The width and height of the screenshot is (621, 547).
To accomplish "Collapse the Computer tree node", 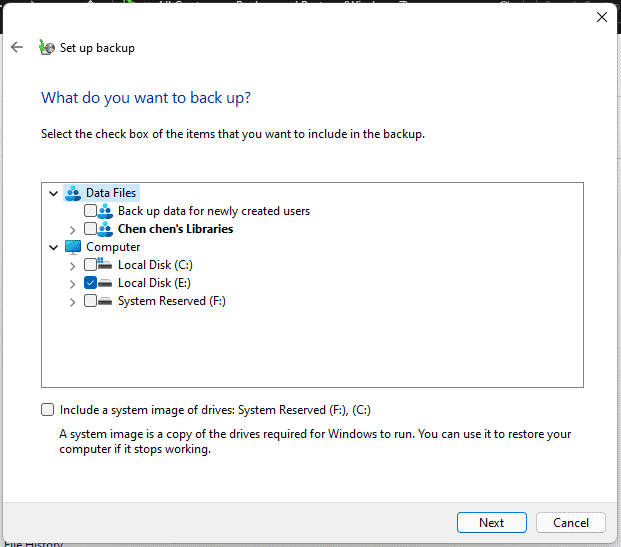I will click(x=53, y=247).
